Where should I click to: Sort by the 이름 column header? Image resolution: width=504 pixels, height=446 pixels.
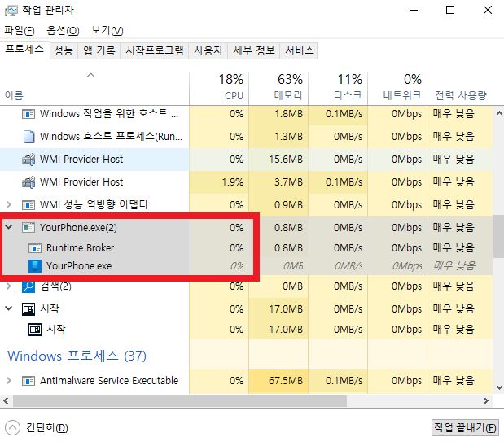tap(94, 87)
